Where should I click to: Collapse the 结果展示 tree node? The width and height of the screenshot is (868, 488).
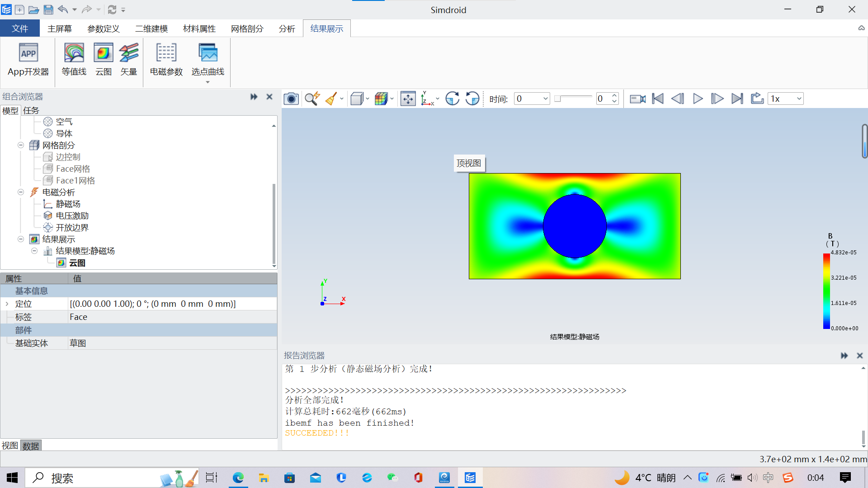click(x=21, y=239)
